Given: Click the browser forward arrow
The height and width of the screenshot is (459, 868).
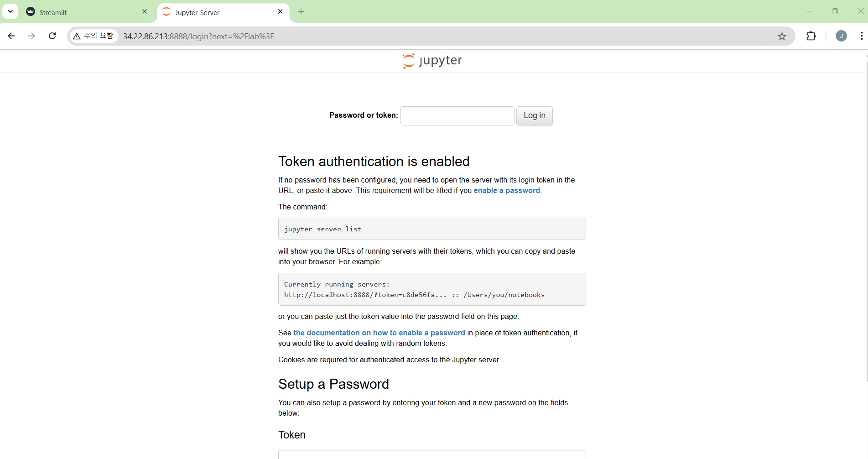Looking at the screenshot, I should (31, 36).
